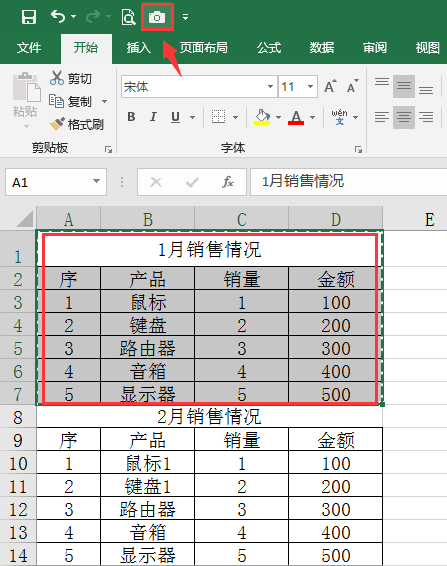Open the Name Box dropdown arrow
The width and height of the screenshot is (447, 566).
[x=96, y=181]
